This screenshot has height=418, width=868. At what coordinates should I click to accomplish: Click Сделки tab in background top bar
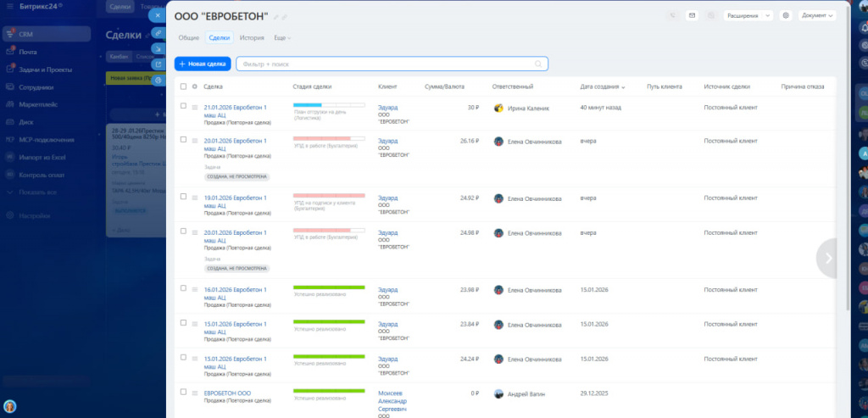(120, 7)
